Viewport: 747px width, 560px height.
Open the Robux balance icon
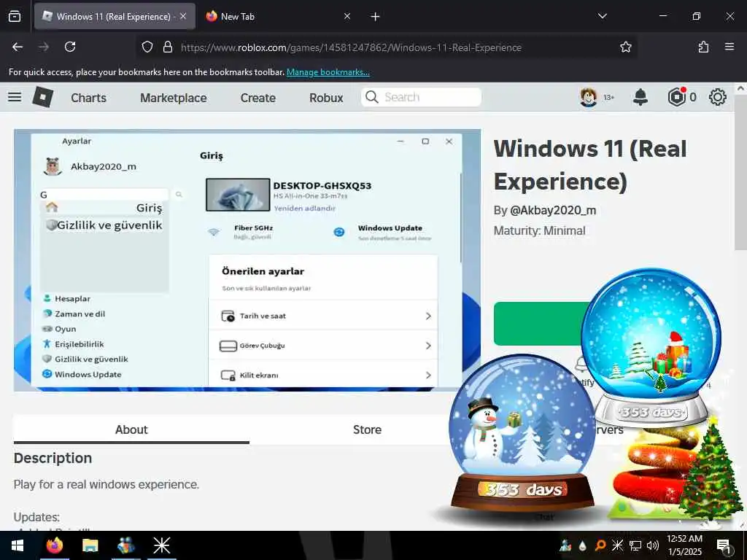pyautogui.click(x=676, y=97)
